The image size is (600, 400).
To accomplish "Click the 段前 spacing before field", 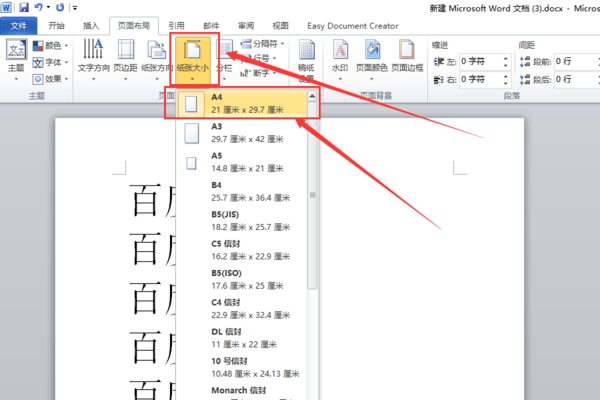I will (x=576, y=61).
